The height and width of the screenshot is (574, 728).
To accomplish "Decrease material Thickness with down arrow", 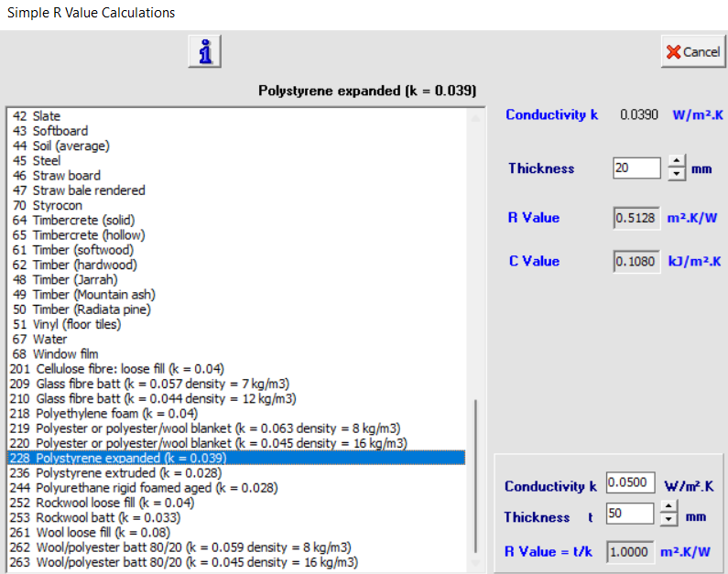I will [x=676, y=174].
